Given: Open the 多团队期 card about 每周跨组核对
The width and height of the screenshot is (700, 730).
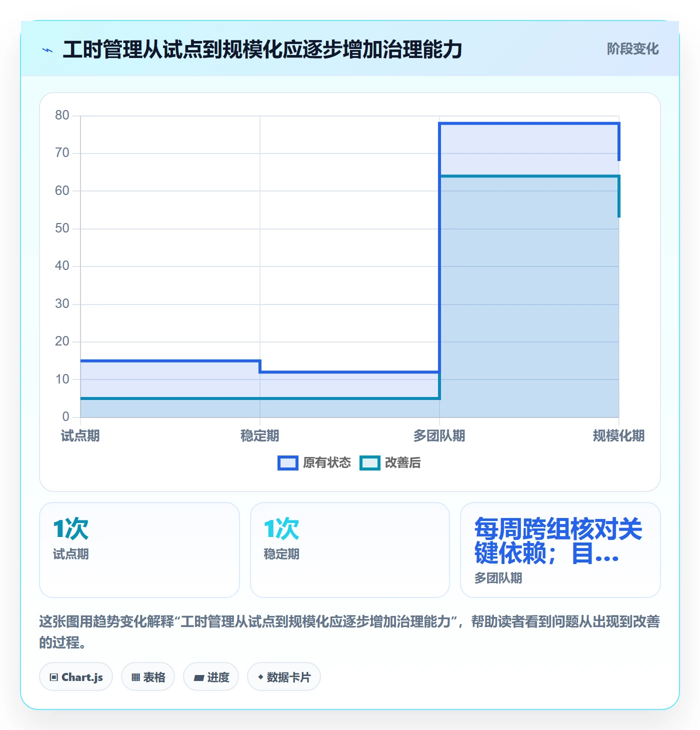Looking at the screenshot, I should pos(560,550).
